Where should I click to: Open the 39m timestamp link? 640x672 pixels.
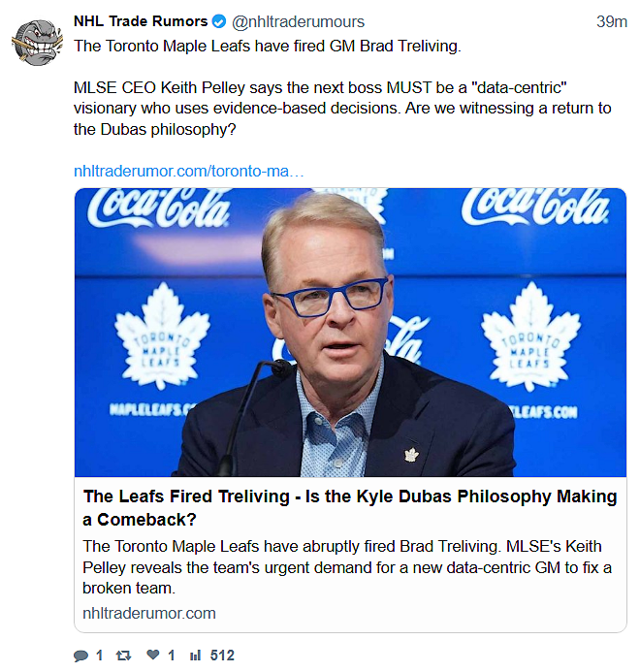611,21
